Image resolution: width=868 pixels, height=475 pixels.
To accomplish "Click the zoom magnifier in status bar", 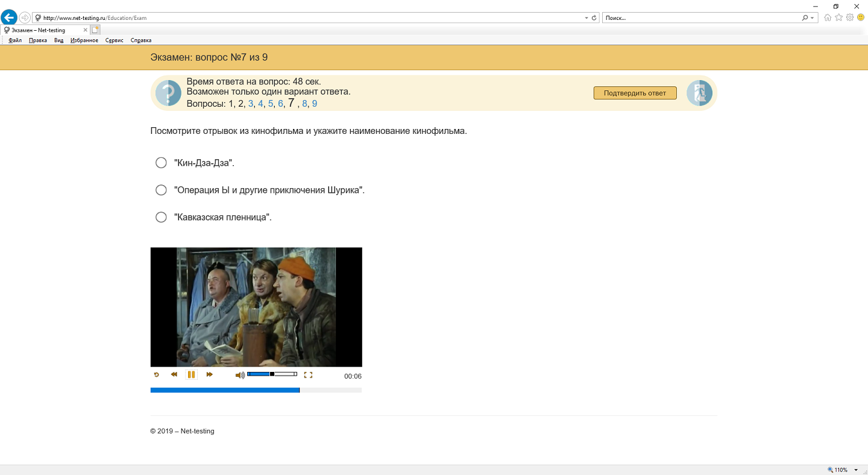I will 830,470.
